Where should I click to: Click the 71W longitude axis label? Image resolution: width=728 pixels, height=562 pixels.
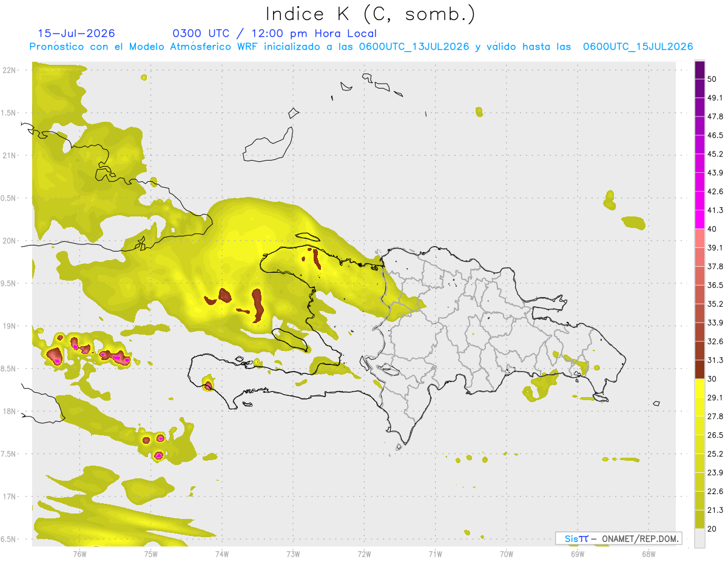(435, 554)
